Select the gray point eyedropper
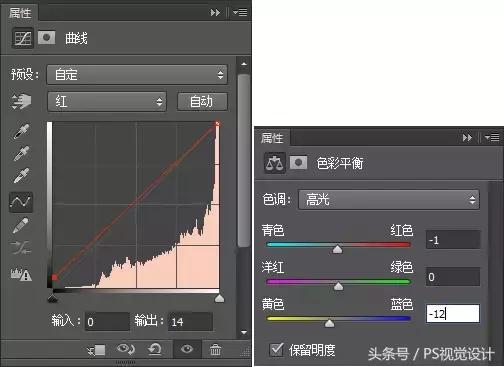Image resolution: width=504 pixels, height=367 pixels. [x=21, y=153]
